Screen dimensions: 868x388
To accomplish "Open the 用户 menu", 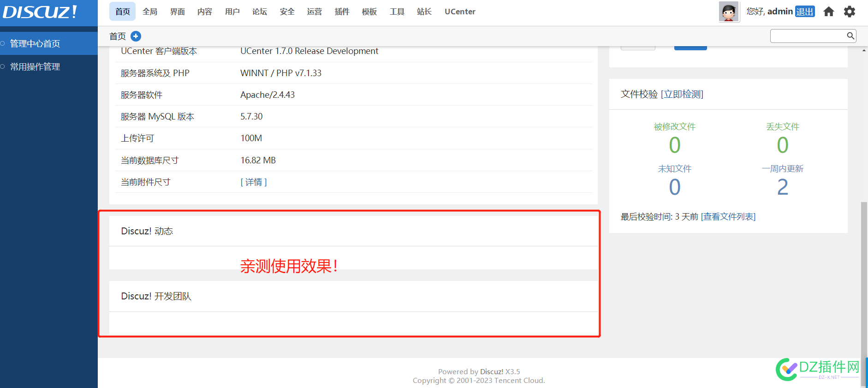I will pos(232,12).
